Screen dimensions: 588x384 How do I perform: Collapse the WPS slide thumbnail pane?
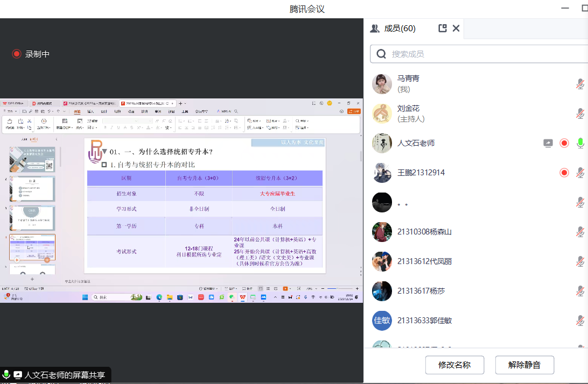[x=57, y=139]
